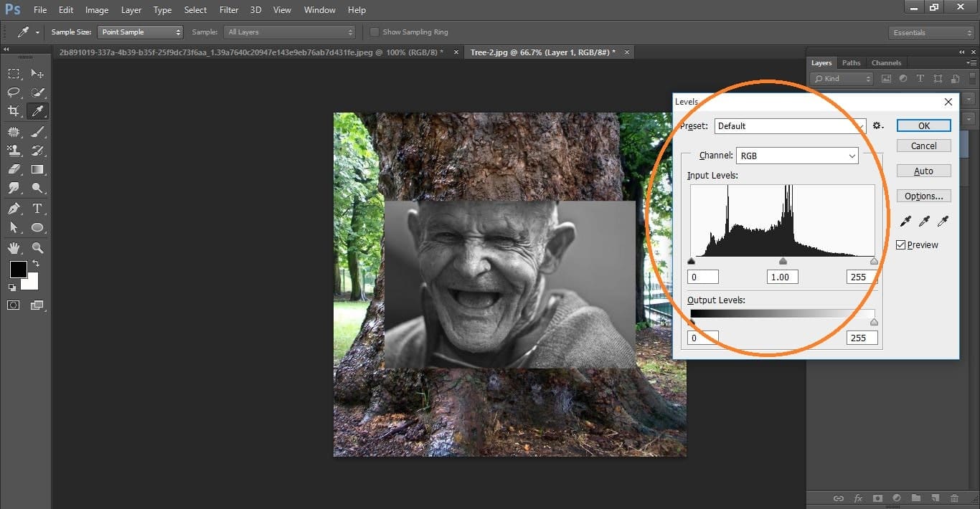The image size is (980, 509).
Task: Select the Gradient tool
Action: (x=37, y=168)
